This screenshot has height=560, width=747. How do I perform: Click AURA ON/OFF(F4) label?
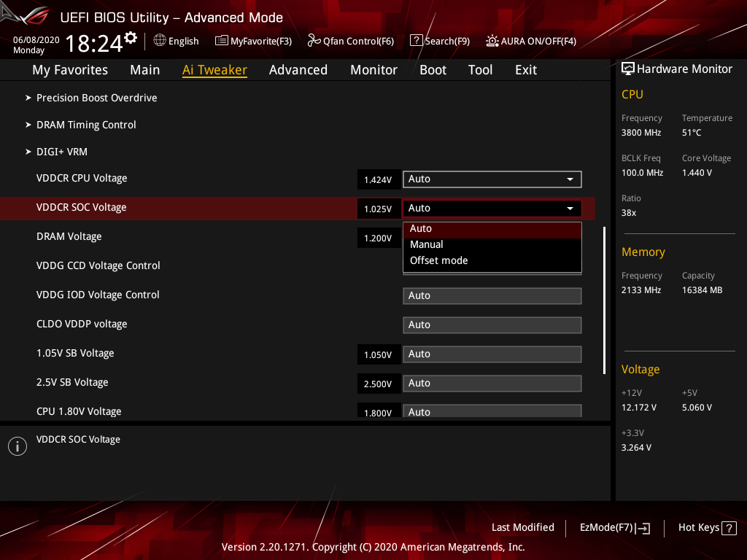pyautogui.click(x=538, y=42)
